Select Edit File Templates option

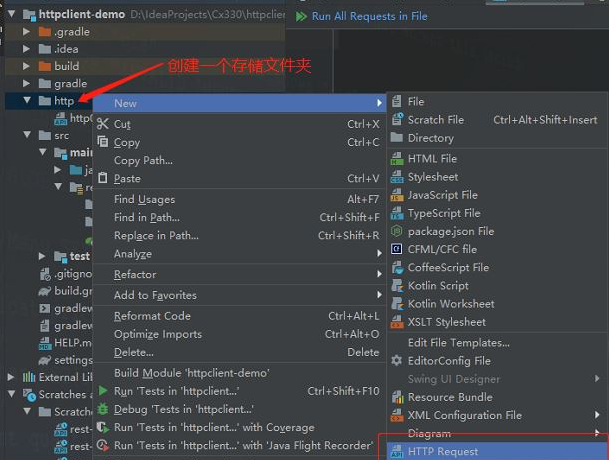click(460, 343)
